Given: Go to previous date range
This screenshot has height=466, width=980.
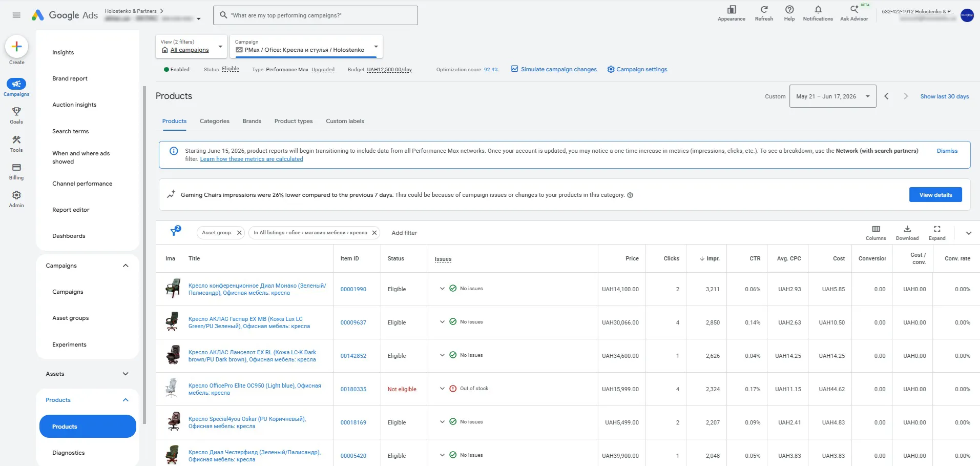Looking at the screenshot, I should pos(886,96).
